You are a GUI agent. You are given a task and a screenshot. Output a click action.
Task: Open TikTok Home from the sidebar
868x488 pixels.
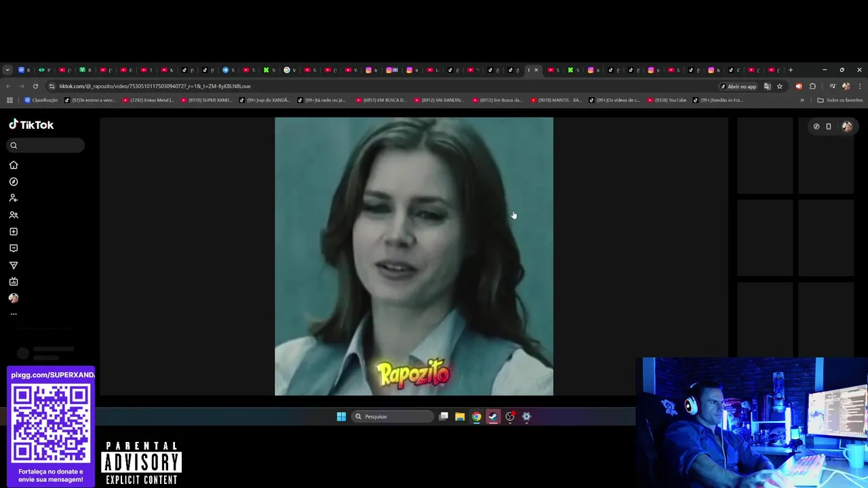pos(14,165)
